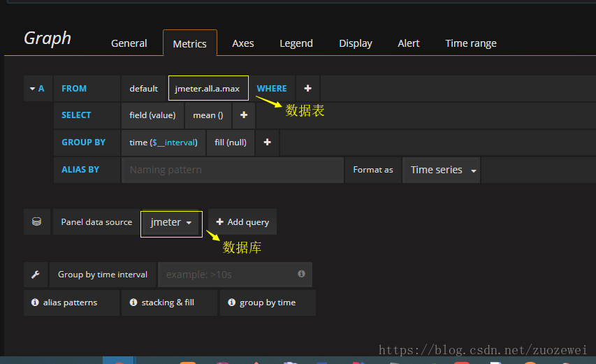Image resolution: width=596 pixels, height=364 pixels.
Task: Collapse query A with the arrow toggle
Action: point(32,89)
